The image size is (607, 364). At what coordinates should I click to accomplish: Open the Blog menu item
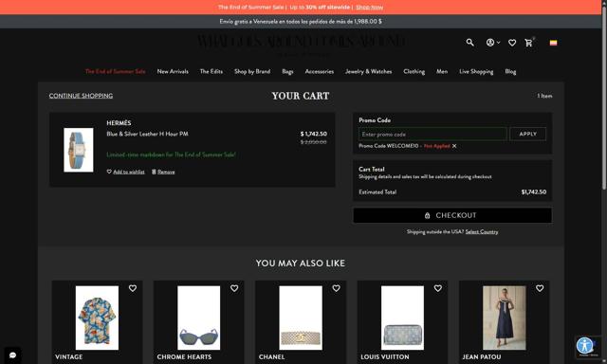(x=510, y=71)
